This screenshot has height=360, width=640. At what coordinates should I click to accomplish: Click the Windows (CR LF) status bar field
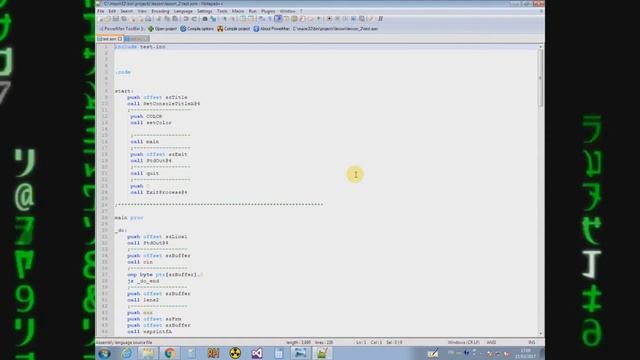click(x=463, y=342)
